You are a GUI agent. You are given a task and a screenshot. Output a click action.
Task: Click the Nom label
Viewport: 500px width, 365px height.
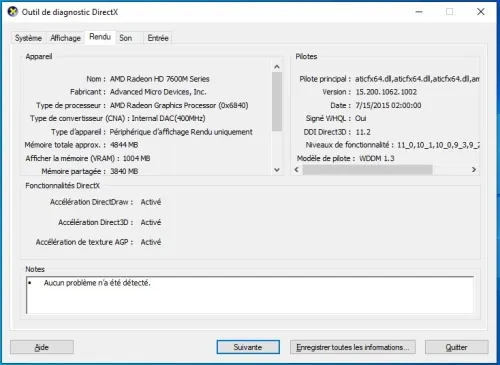pyautogui.click(x=96, y=79)
